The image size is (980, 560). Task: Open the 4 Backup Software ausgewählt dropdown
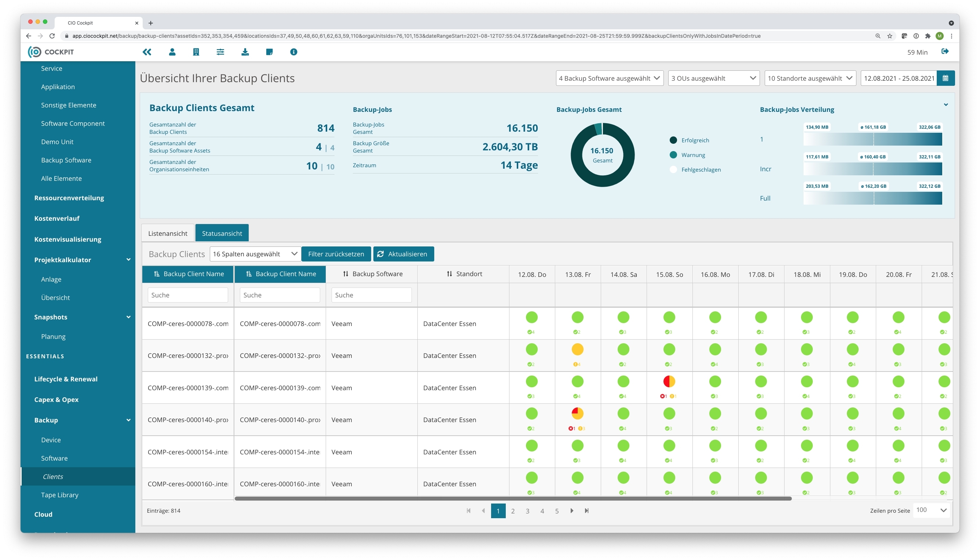coord(609,78)
